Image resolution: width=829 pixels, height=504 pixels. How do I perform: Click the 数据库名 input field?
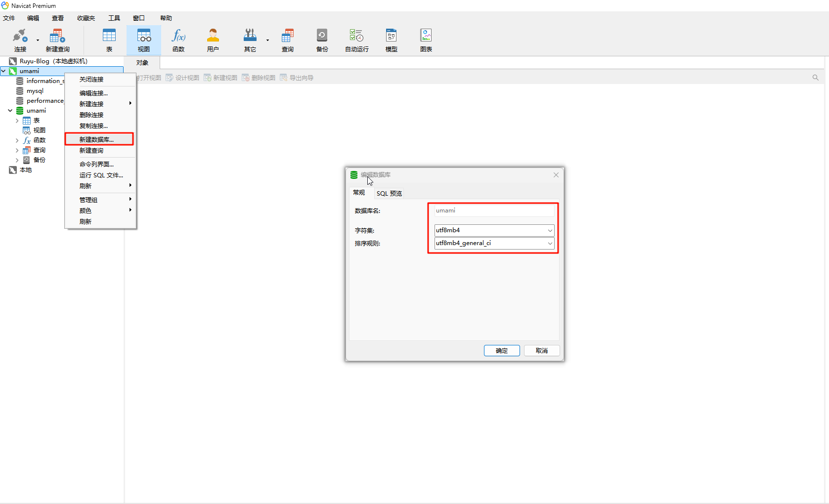[494, 210]
